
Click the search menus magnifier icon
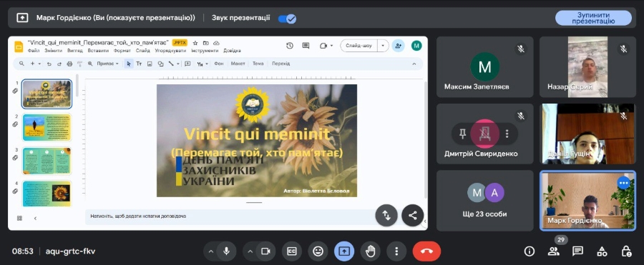pos(21,64)
